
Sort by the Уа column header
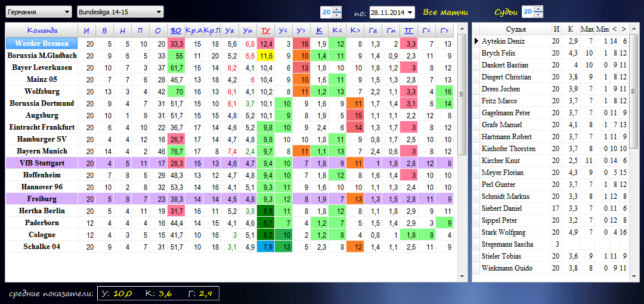(230, 30)
